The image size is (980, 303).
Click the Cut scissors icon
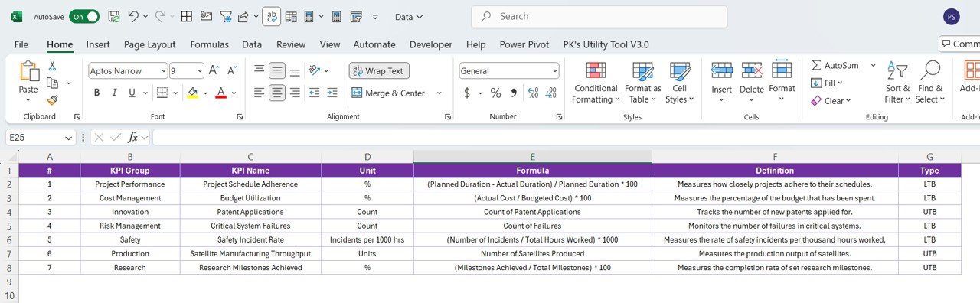coord(53,65)
